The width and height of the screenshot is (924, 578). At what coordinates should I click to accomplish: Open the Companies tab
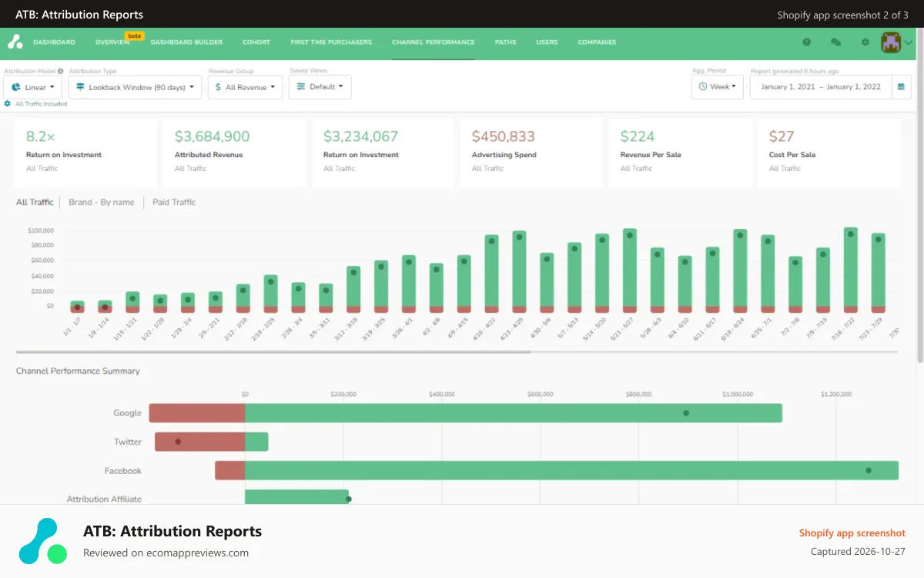pos(597,42)
